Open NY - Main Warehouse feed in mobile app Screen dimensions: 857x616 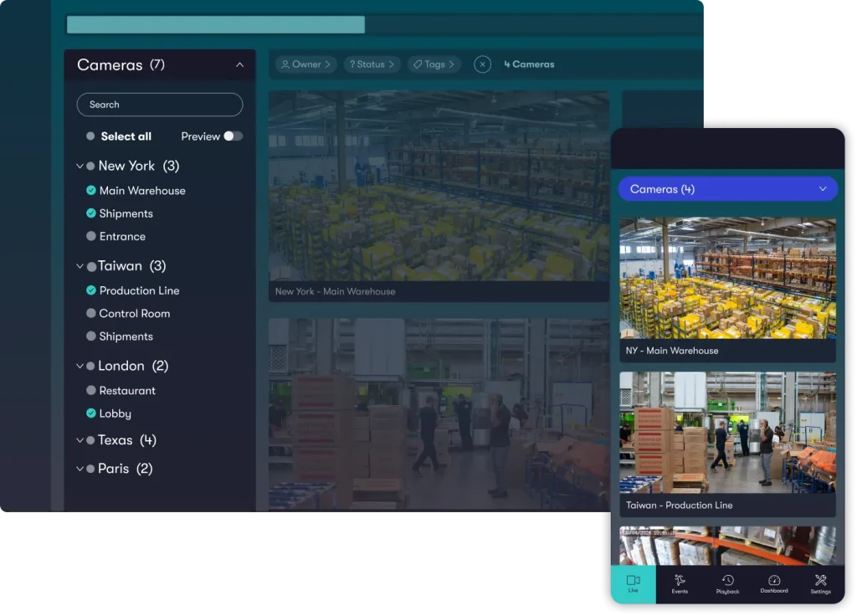coord(727,278)
